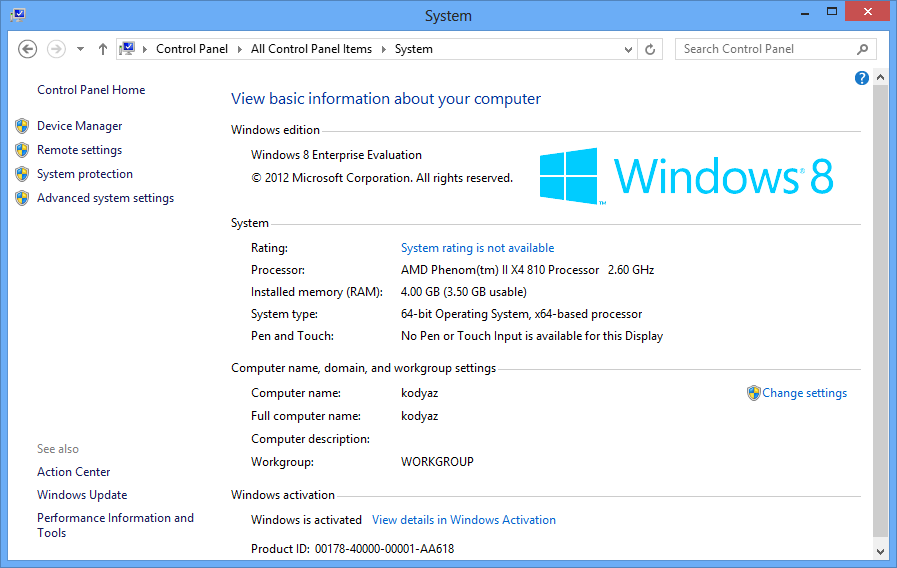Click the Windows 8 Enterprise Evaluation text
Image resolution: width=897 pixels, height=568 pixels.
pyautogui.click(x=336, y=155)
